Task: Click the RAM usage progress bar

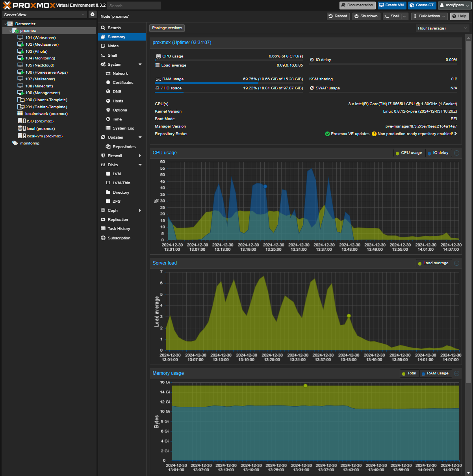Action: click(x=229, y=83)
